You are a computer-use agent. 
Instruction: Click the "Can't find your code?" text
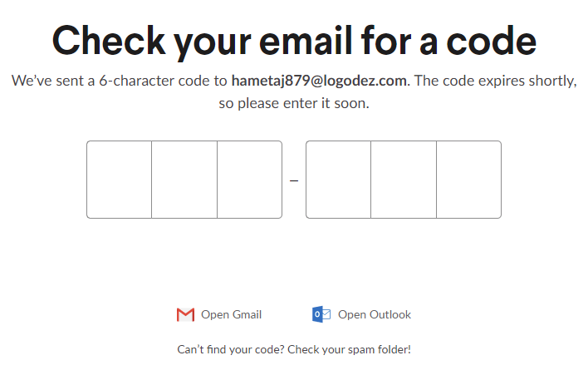[x=232, y=349]
